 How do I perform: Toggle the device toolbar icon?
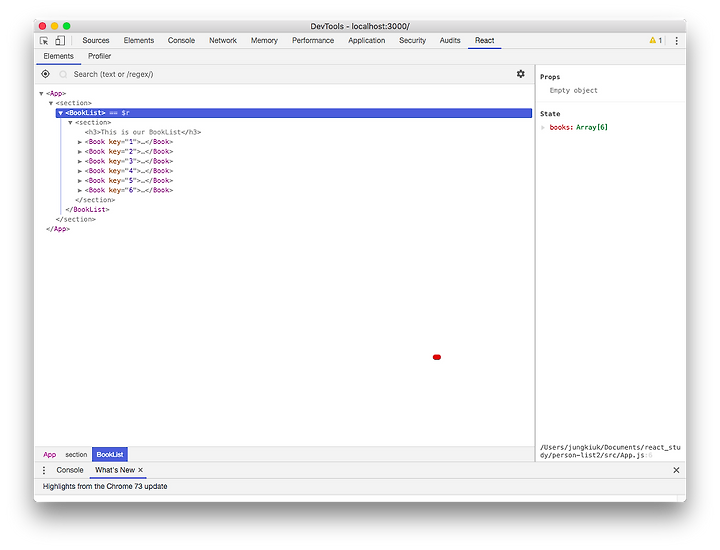pos(60,41)
